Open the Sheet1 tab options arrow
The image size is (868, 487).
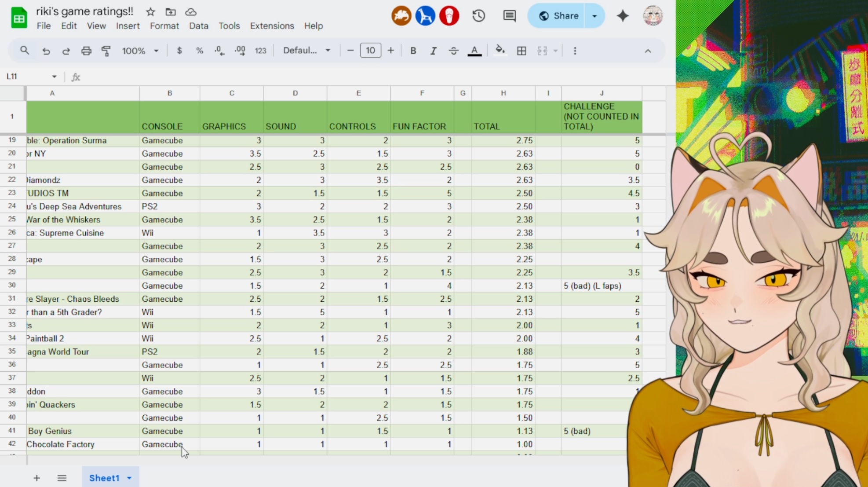tap(129, 478)
